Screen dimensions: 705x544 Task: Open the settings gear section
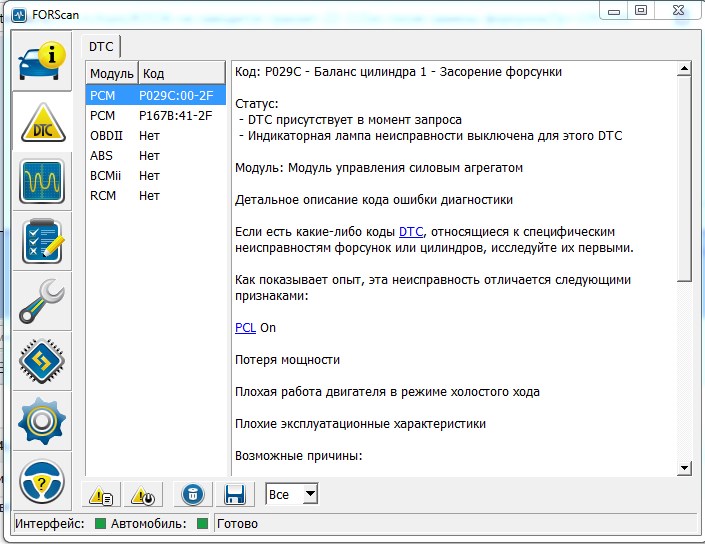tap(42, 421)
